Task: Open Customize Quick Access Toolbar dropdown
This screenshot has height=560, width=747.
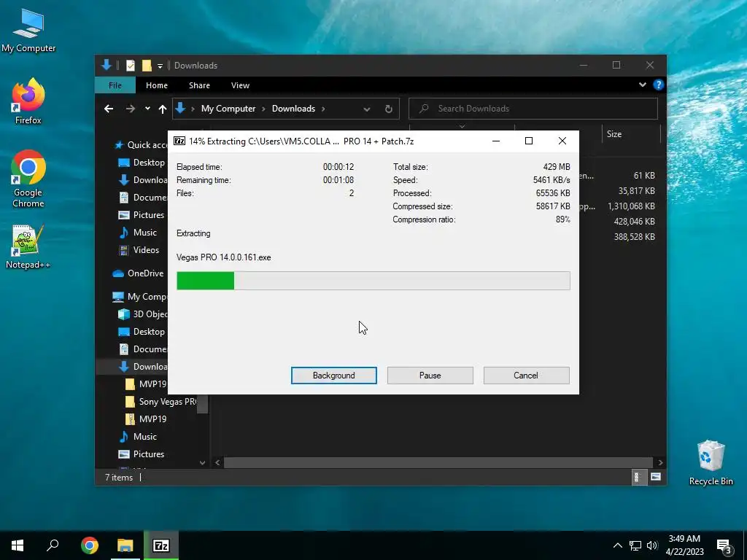Action: pyautogui.click(x=160, y=66)
